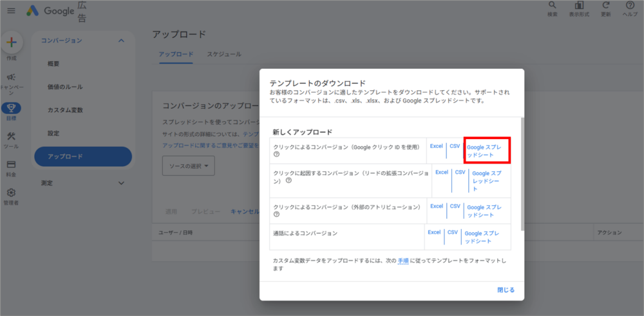
Task: Open the Billing card icon
Action: click(11, 165)
